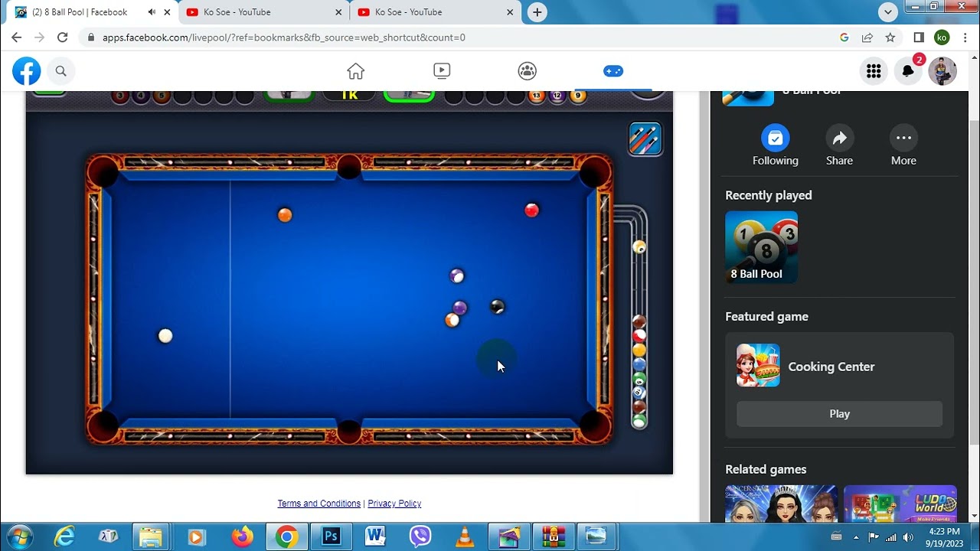Toggle Chrome side panel
Image resolution: width=980 pixels, height=551 pixels.
coord(919,37)
